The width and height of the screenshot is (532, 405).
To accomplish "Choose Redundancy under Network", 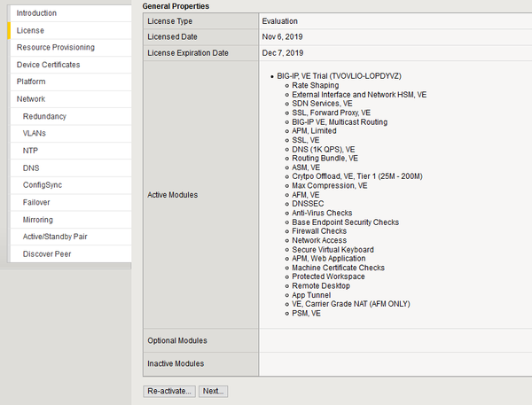I will point(44,116).
